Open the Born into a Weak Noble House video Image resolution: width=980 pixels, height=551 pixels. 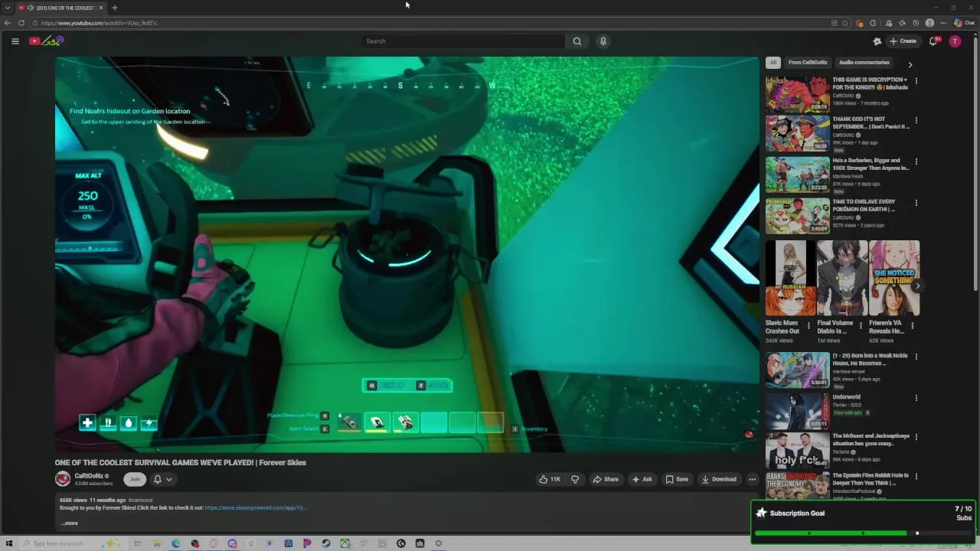[797, 370]
